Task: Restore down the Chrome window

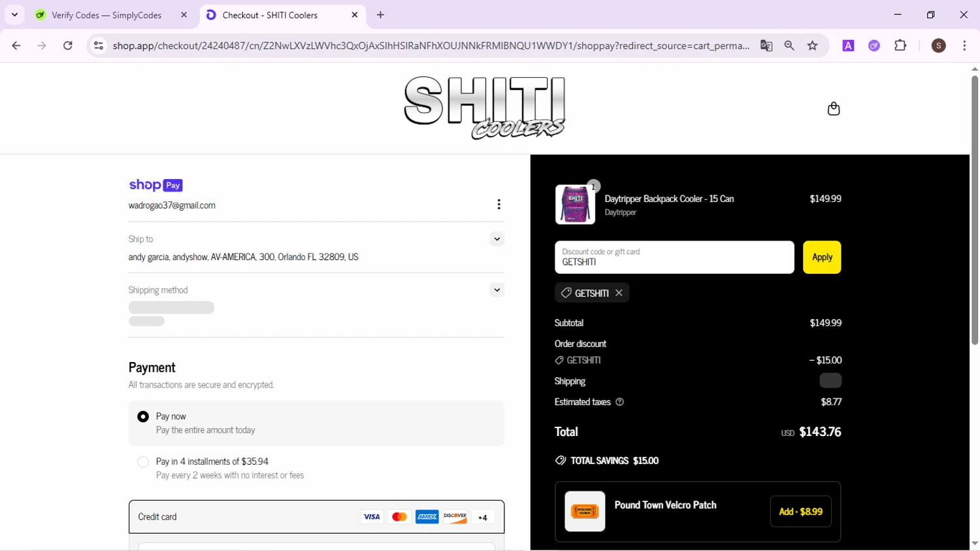Action: click(x=931, y=14)
